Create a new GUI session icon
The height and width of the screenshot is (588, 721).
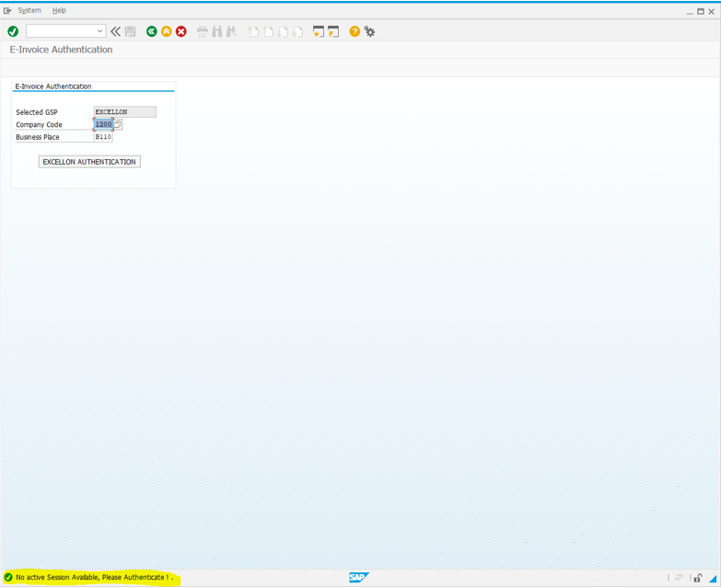coord(319,31)
